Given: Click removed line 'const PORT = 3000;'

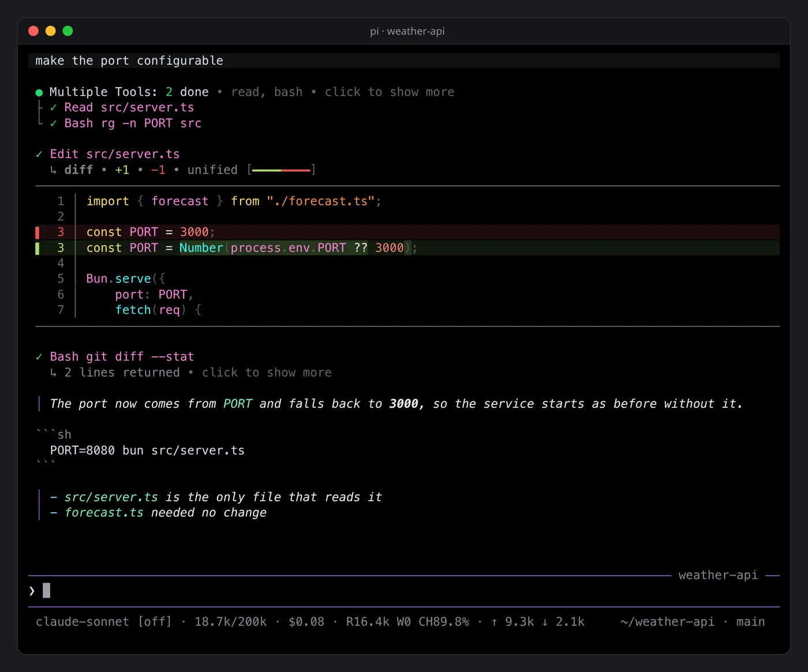Looking at the screenshot, I should (407, 232).
